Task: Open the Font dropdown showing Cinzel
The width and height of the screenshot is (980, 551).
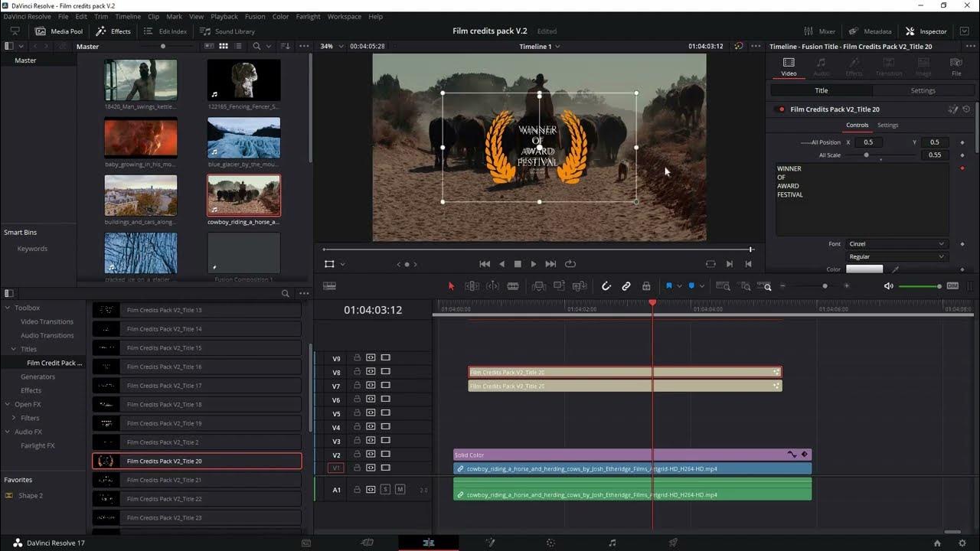Action: (896, 244)
